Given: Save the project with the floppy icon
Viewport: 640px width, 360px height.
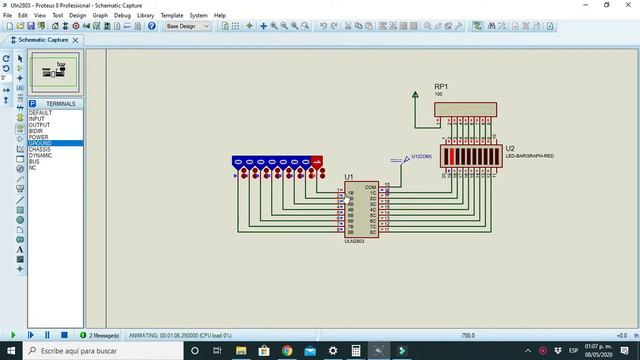Looking at the screenshot, I should point(31,26).
